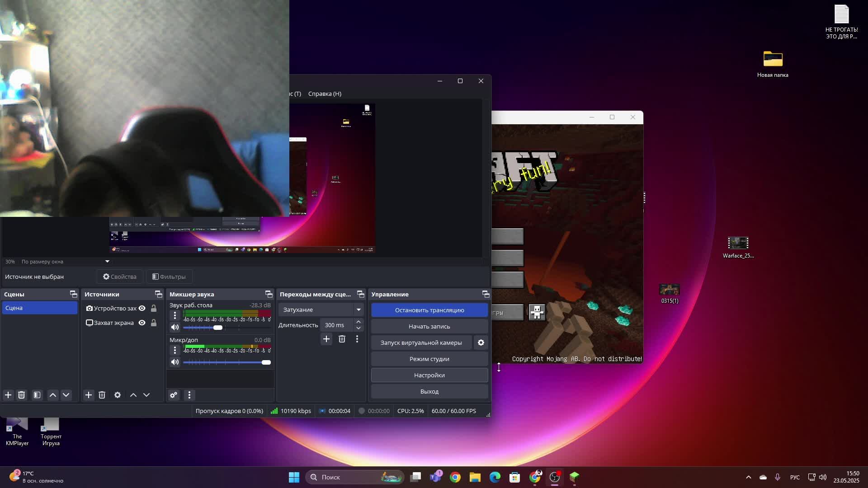Open transition properties three-dot menu

[x=357, y=339]
